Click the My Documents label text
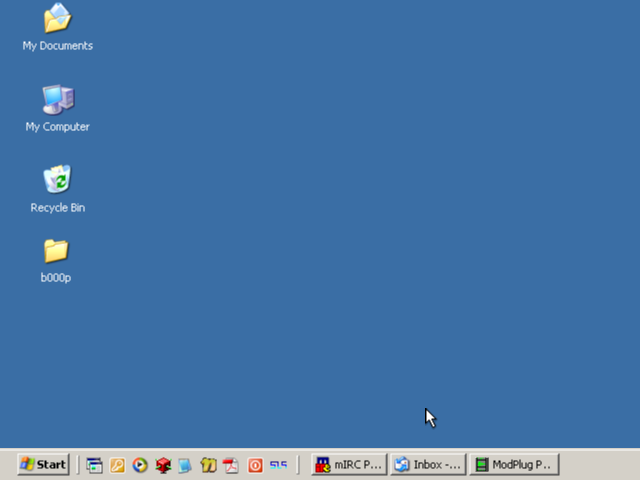The image size is (640, 480). click(x=58, y=46)
